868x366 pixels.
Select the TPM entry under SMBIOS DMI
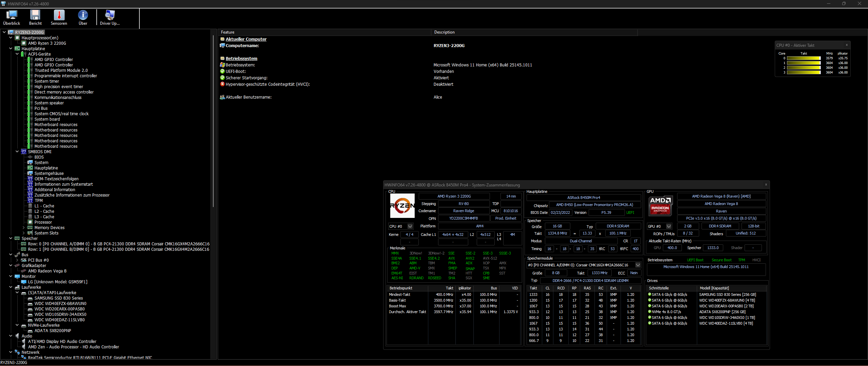(39, 201)
